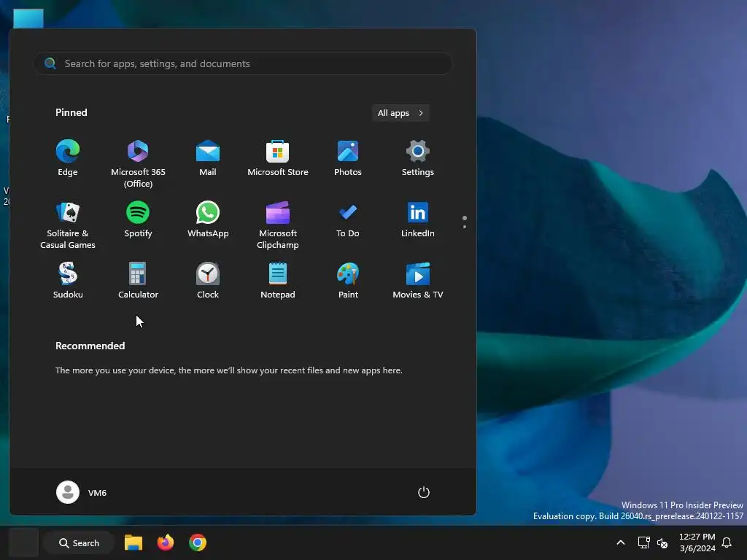Launch the Photos app
Image resolution: width=747 pixels, height=560 pixels.
[x=348, y=158]
